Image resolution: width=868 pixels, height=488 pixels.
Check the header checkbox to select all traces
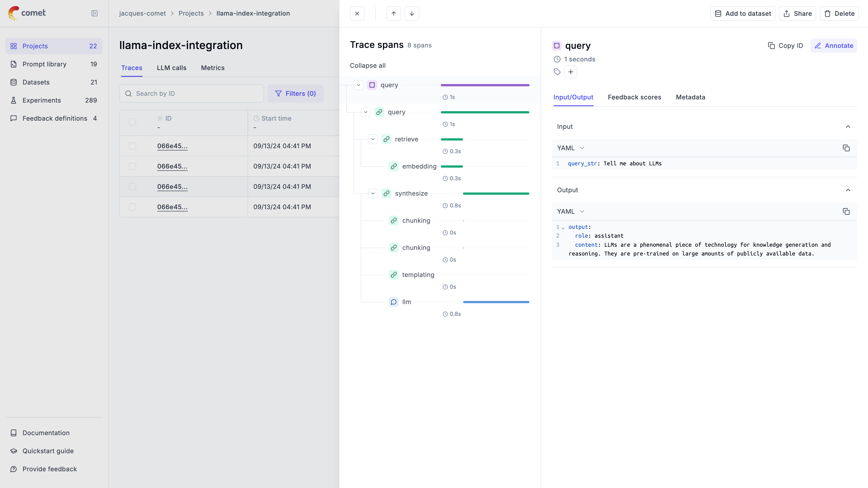(x=132, y=122)
